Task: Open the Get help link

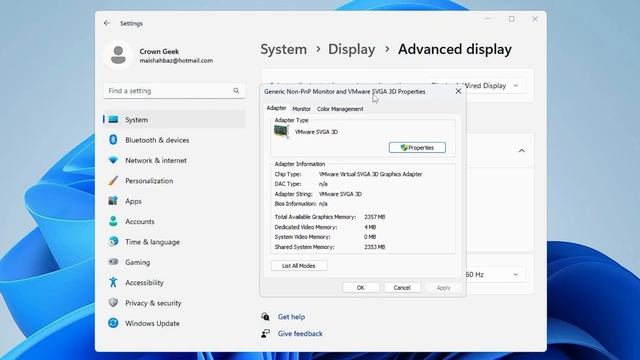Action: click(291, 317)
